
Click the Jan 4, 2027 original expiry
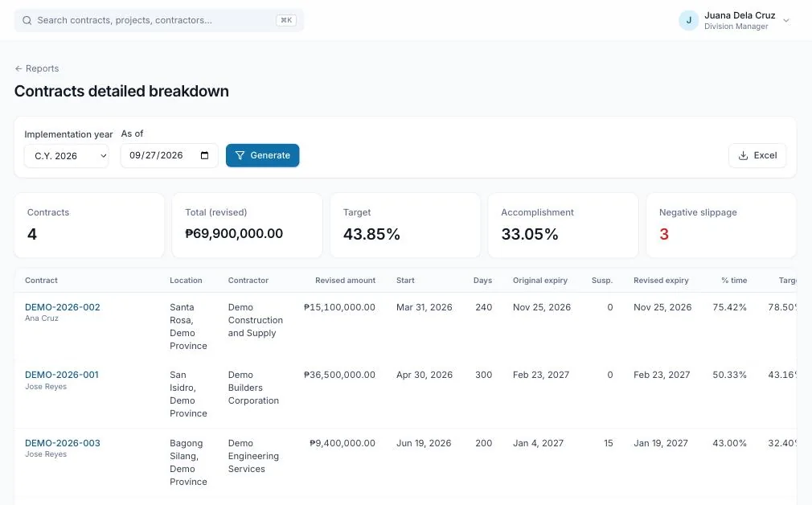[x=538, y=443]
